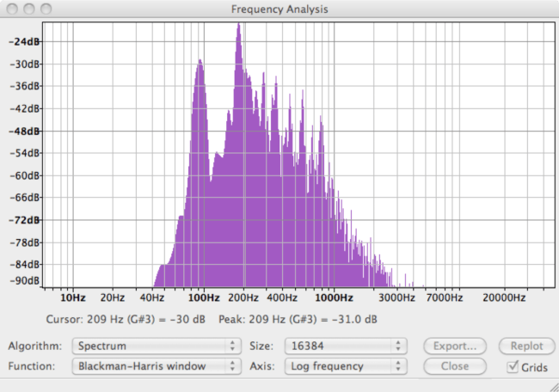Viewport: 559px width, 392px height.
Task: Click the resize grip at window corner
Action: click(551, 385)
